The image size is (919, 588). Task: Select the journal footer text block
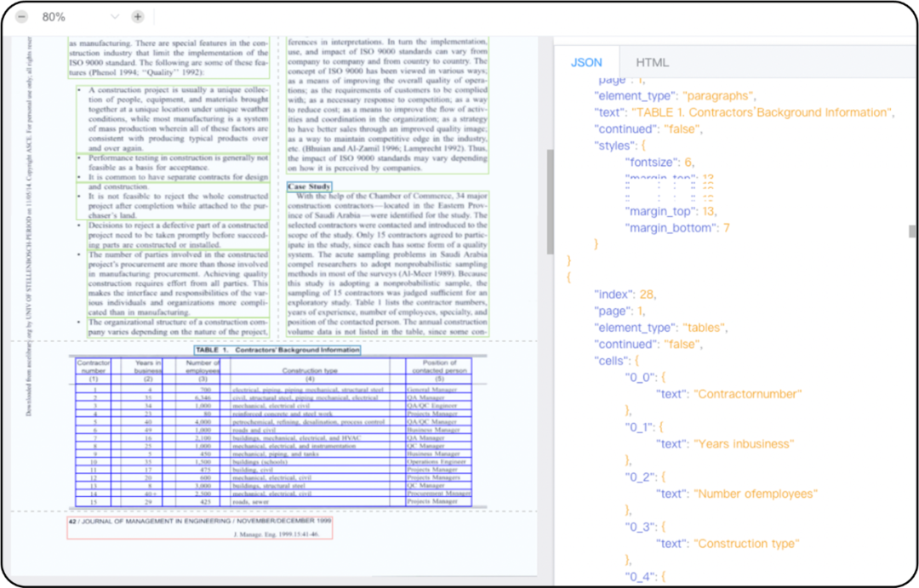click(200, 528)
